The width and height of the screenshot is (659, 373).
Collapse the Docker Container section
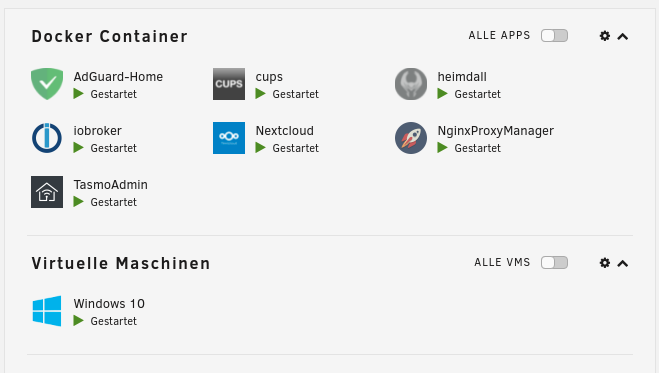click(x=623, y=37)
